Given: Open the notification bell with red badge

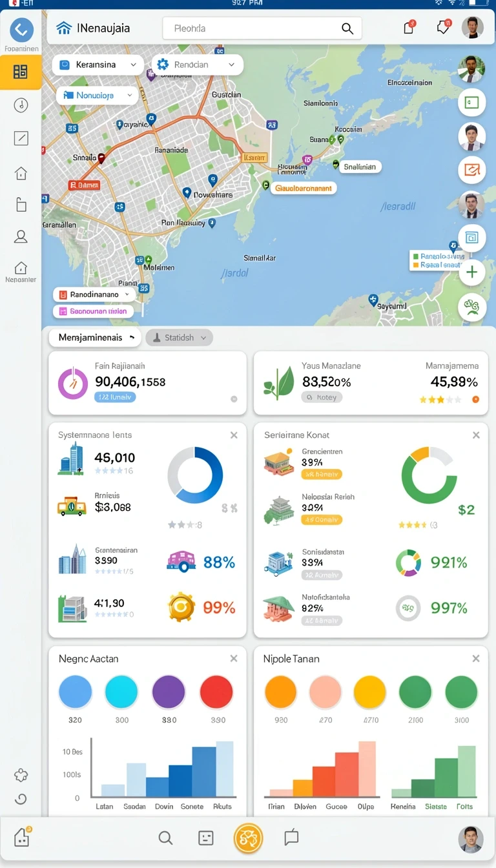Looking at the screenshot, I should pos(443,27).
